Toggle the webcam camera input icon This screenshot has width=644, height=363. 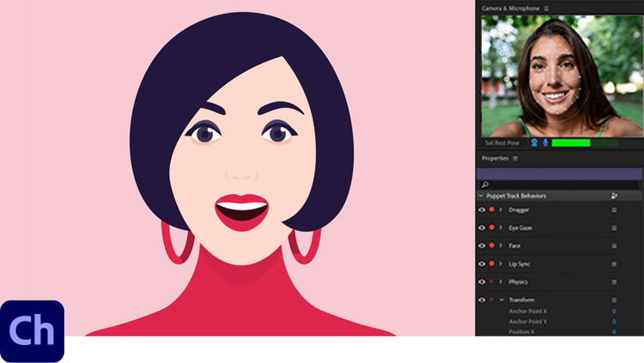(534, 142)
